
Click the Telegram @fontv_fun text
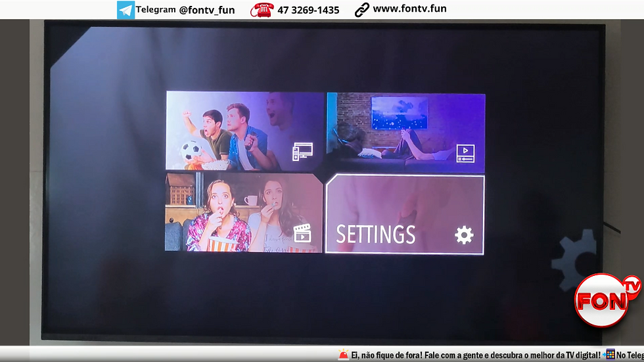(185, 10)
